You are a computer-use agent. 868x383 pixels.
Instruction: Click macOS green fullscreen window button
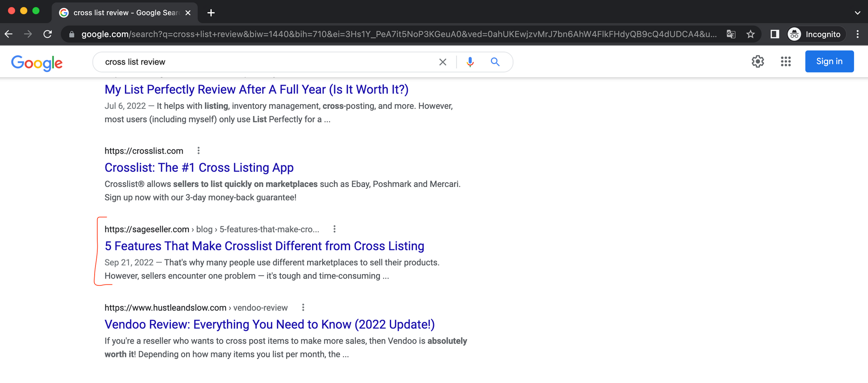36,11
